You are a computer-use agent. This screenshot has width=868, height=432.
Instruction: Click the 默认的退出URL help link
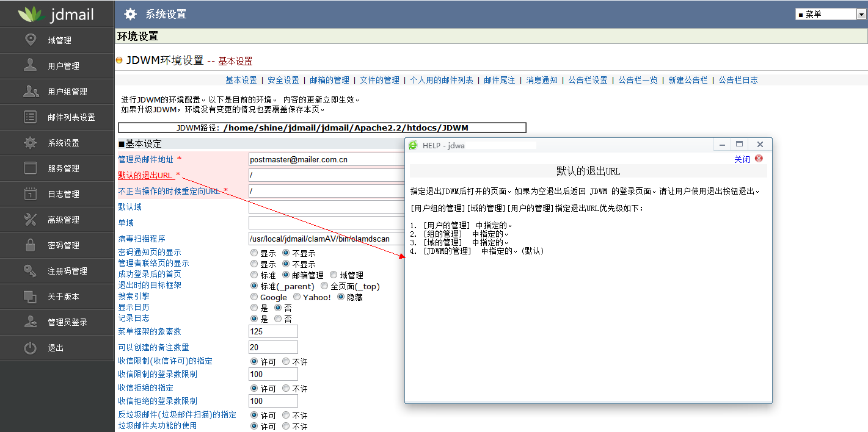click(x=145, y=175)
